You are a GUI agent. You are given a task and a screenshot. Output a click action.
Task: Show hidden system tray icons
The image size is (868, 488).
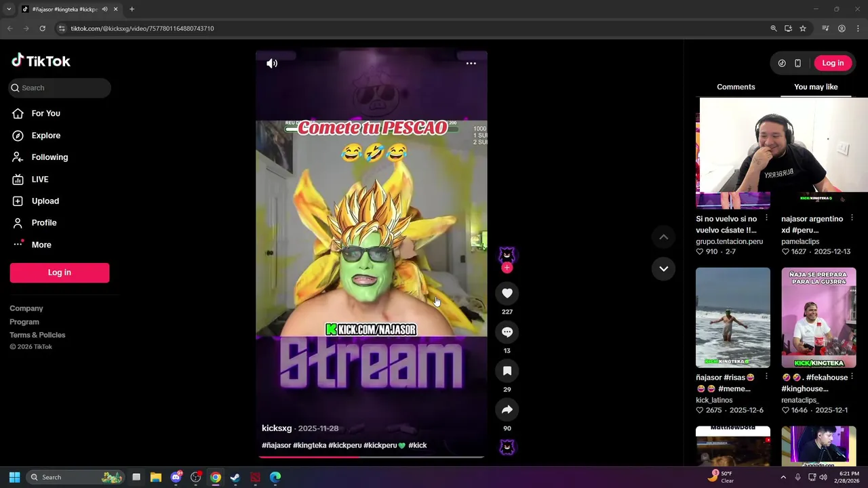coord(783,477)
